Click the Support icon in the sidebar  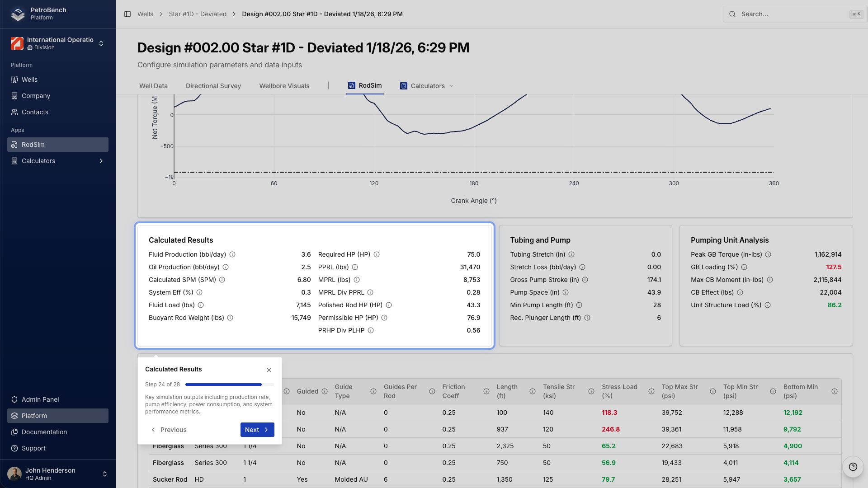(15, 448)
